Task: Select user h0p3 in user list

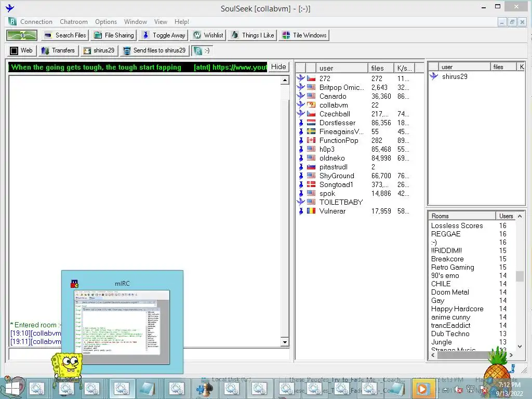Action: pyautogui.click(x=327, y=149)
